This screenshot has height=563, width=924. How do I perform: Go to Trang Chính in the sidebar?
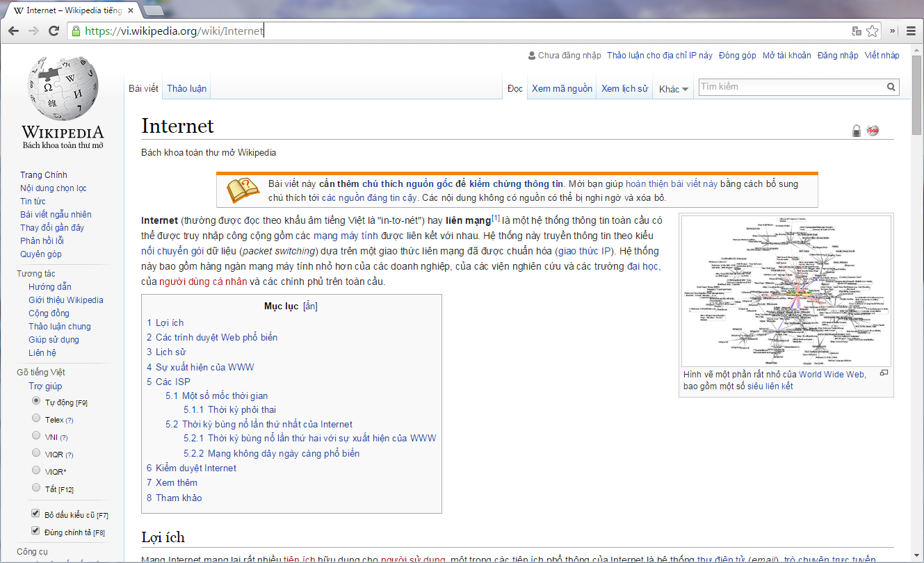click(44, 174)
